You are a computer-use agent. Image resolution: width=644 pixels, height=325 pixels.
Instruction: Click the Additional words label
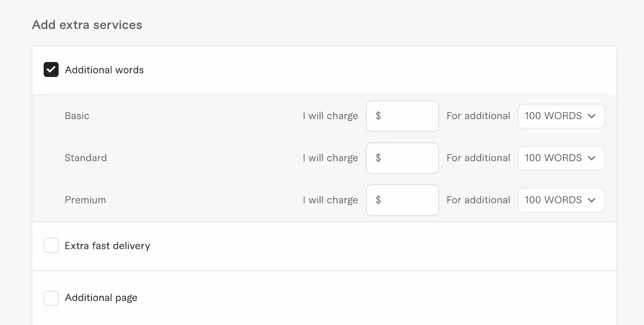[x=104, y=70]
